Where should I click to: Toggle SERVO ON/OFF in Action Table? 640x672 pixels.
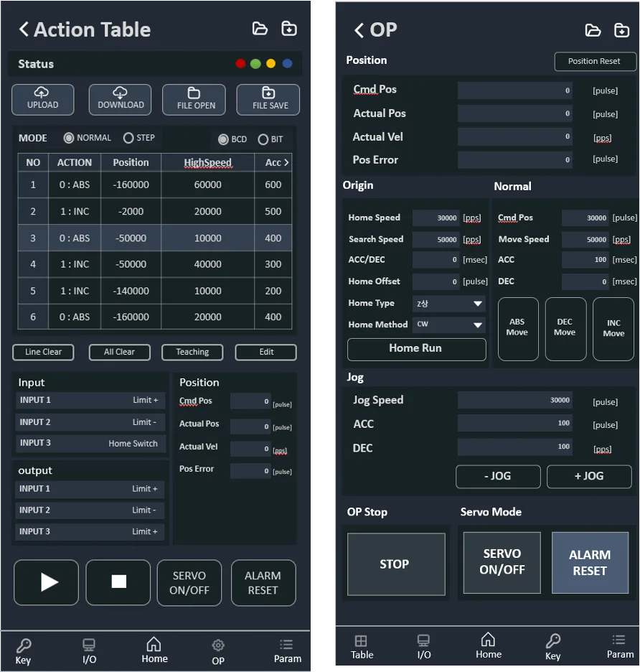click(x=189, y=583)
